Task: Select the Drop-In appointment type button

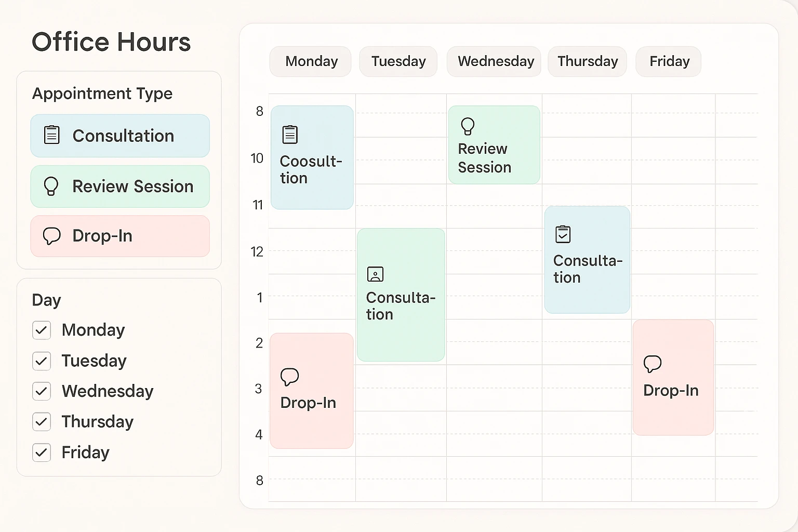Action: coord(120,236)
